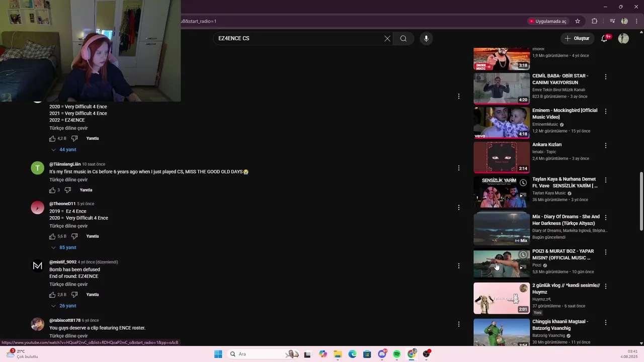644x362 pixels.
Task: Click the search magnifier button
Action: click(404, 38)
